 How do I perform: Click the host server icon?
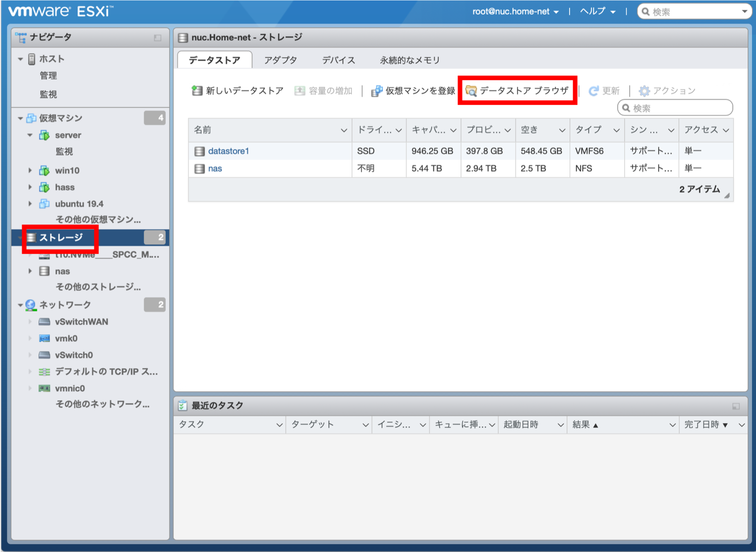(x=31, y=59)
